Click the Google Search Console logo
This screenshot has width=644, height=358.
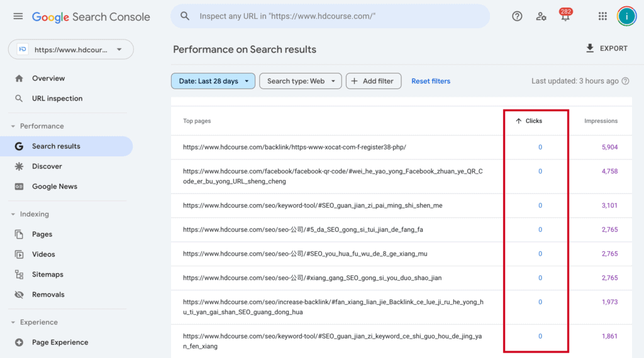(91, 17)
